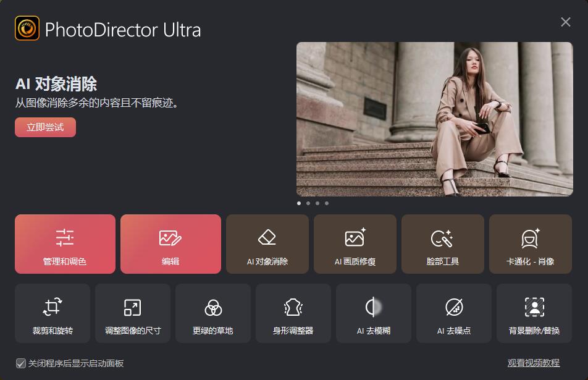This screenshot has height=380, width=588.
Task: Launch the 编辑 editing module
Action: [170, 244]
